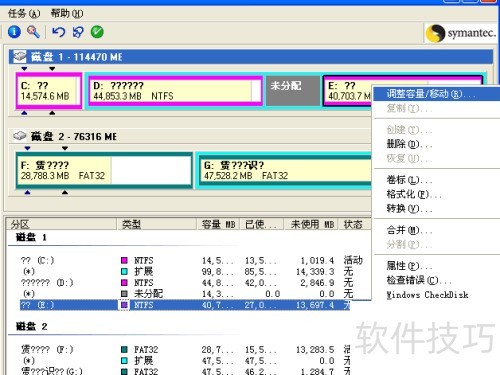Click the 13,697.4 unused value for E:
Screen dimensions: 500x375
point(315,305)
